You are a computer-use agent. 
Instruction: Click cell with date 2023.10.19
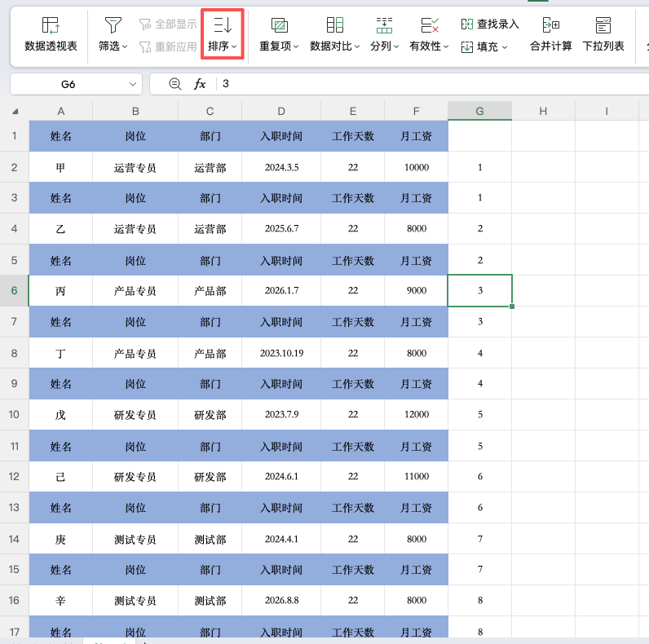[x=281, y=353]
